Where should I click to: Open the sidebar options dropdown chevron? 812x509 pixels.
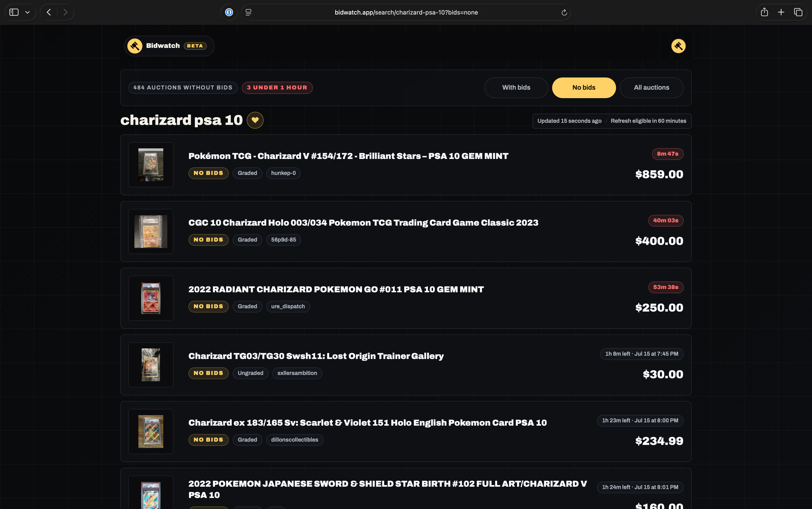point(28,12)
